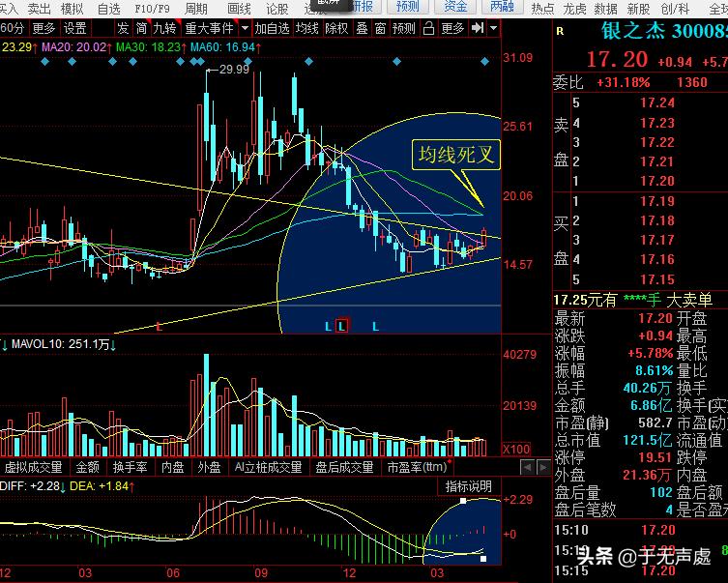Click the 29.99 high price label
Viewport: 728px width, 583px height.
pyautogui.click(x=235, y=70)
